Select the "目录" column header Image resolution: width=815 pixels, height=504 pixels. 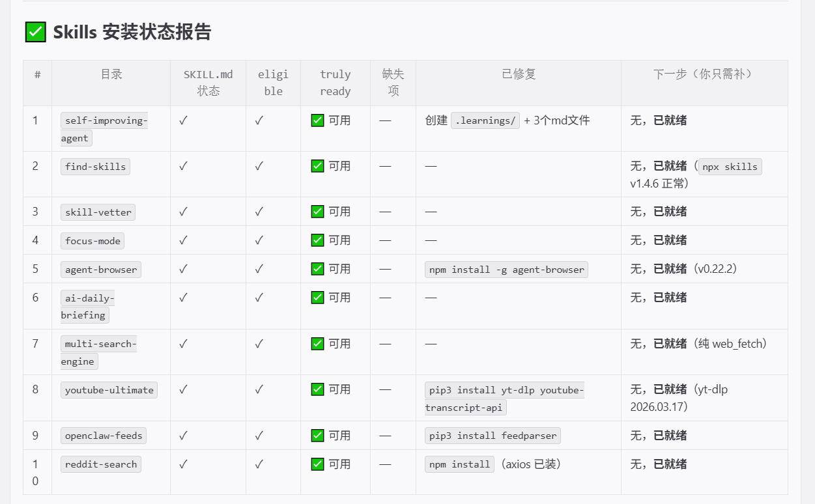pyautogui.click(x=111, y=74)
